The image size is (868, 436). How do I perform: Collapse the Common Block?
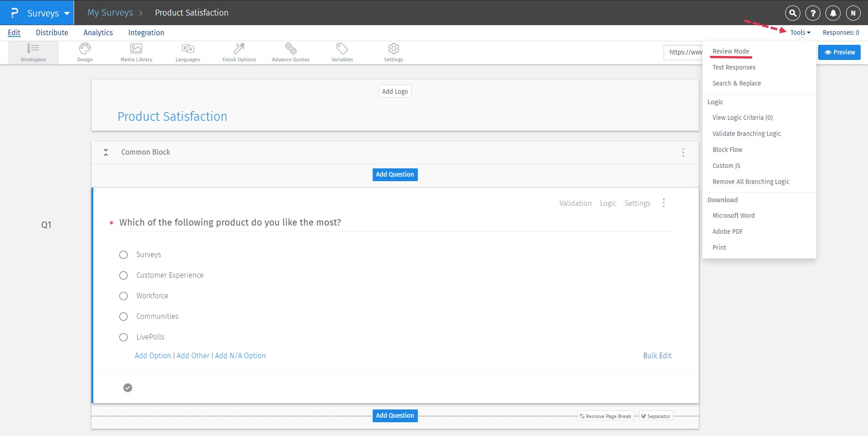tap(106, 152)
